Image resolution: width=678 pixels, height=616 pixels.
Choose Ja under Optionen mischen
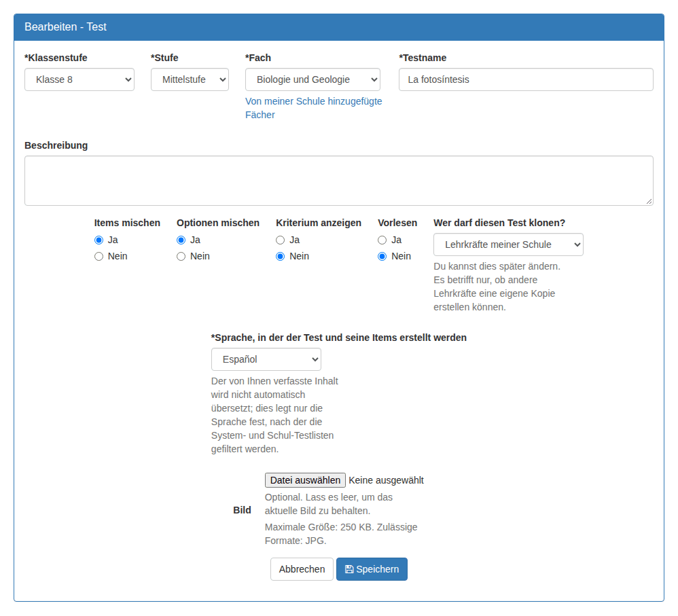pyautogui.click(x=181, y=240)
